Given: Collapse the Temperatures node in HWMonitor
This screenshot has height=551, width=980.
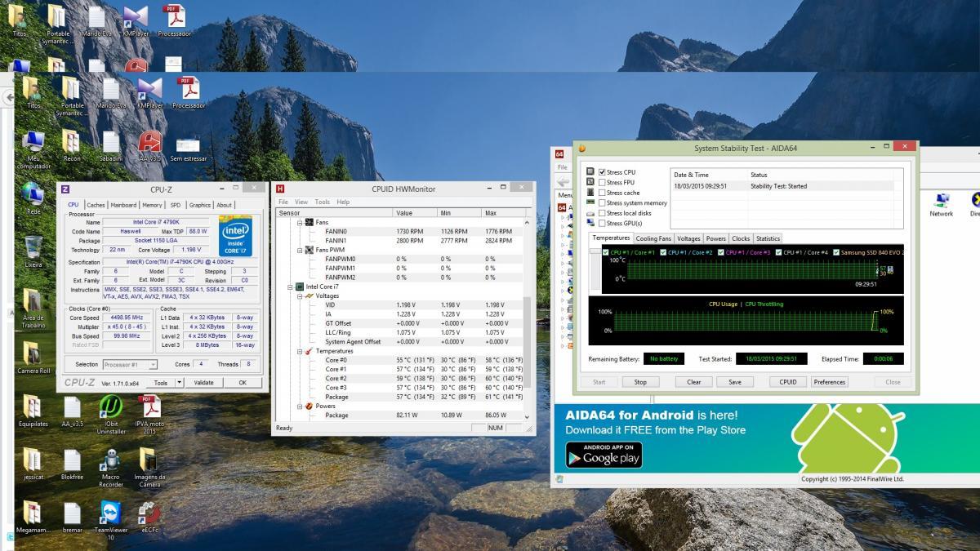Looking at the screenshot, I should [x=299, y=351].
